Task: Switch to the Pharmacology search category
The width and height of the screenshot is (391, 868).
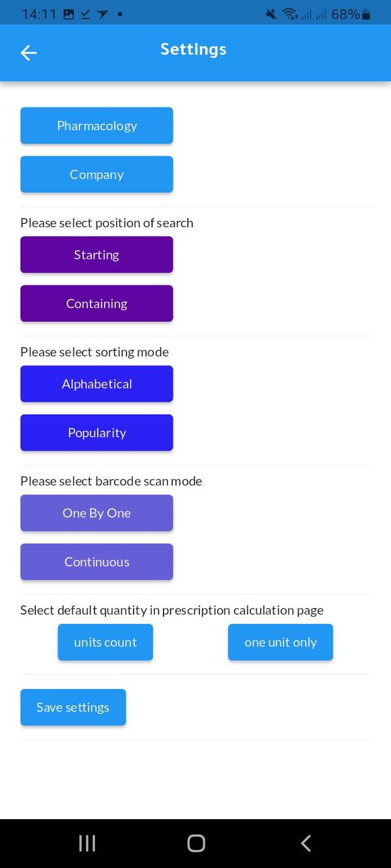Action: 96,126
